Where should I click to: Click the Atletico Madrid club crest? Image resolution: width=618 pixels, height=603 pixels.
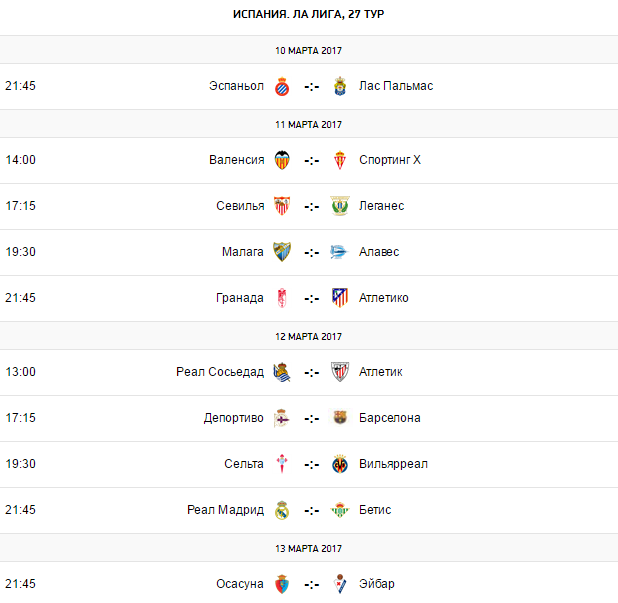(x=340, y=298)
